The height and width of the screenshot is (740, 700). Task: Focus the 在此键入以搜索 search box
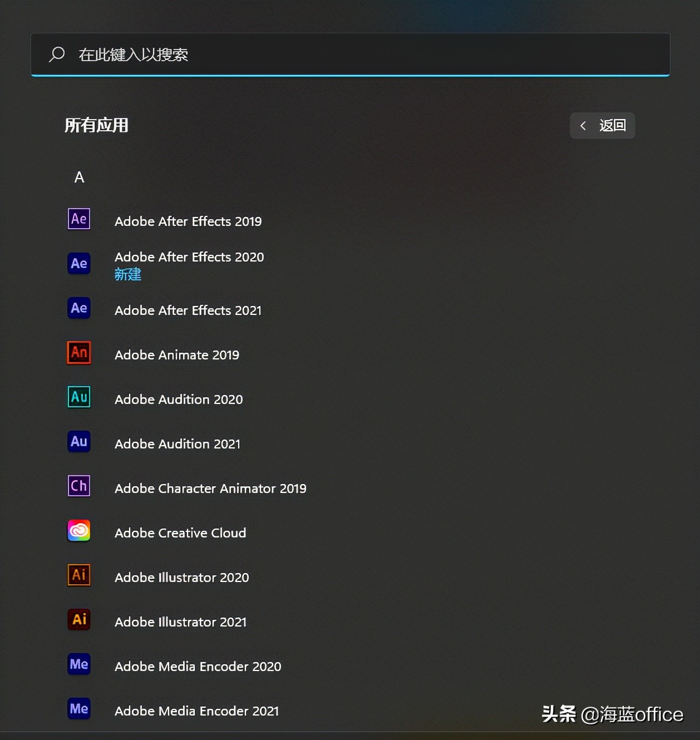coord(351,55)
